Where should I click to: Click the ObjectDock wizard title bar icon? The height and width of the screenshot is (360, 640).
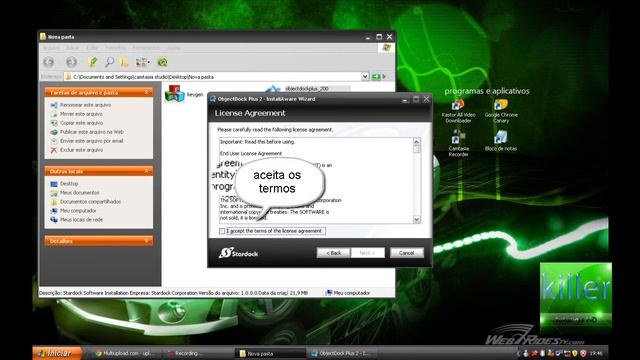coord(213,99)
